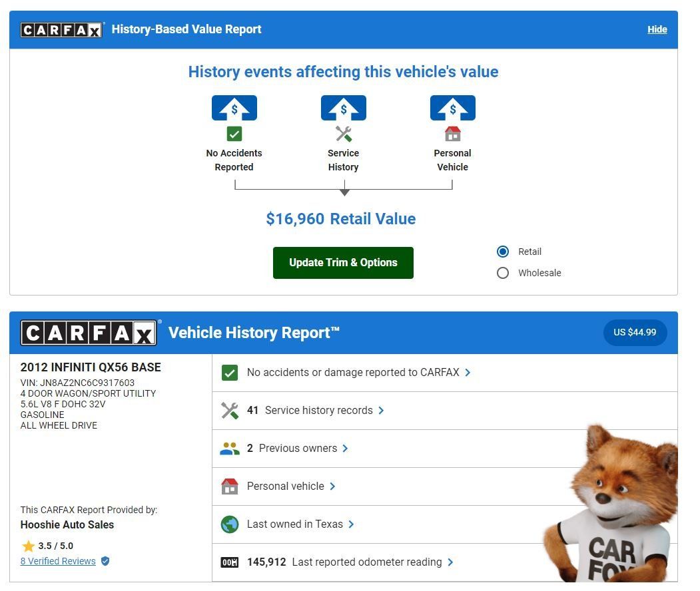The image size is (700, 591).
Task: Expand the Last reported odometer reading chevron
Action: tap(450, 562)
